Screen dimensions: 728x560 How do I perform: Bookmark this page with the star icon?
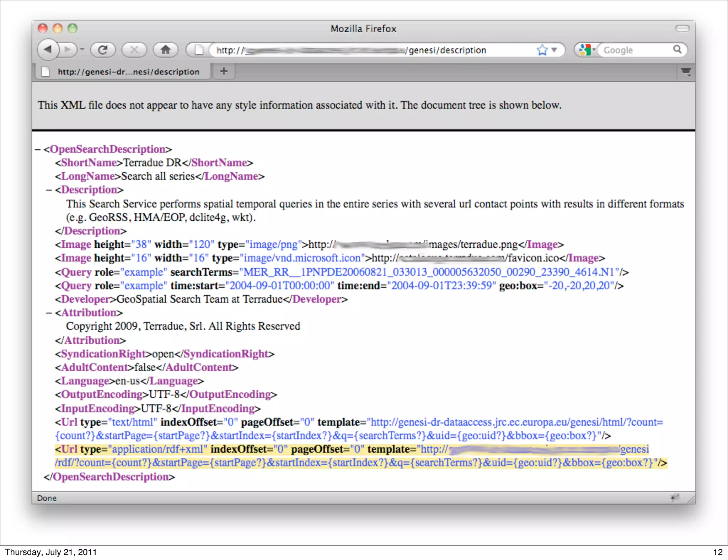coord(542,50)
